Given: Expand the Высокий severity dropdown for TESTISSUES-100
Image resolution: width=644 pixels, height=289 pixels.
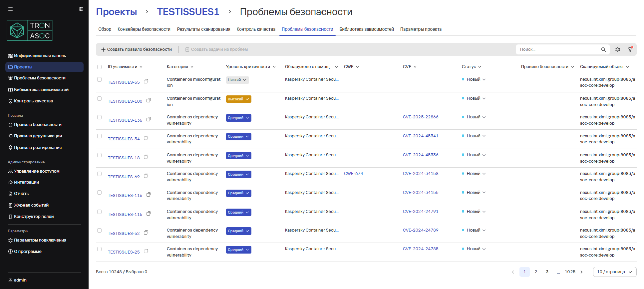Looking at the screenshot, I should pos(238,99).
